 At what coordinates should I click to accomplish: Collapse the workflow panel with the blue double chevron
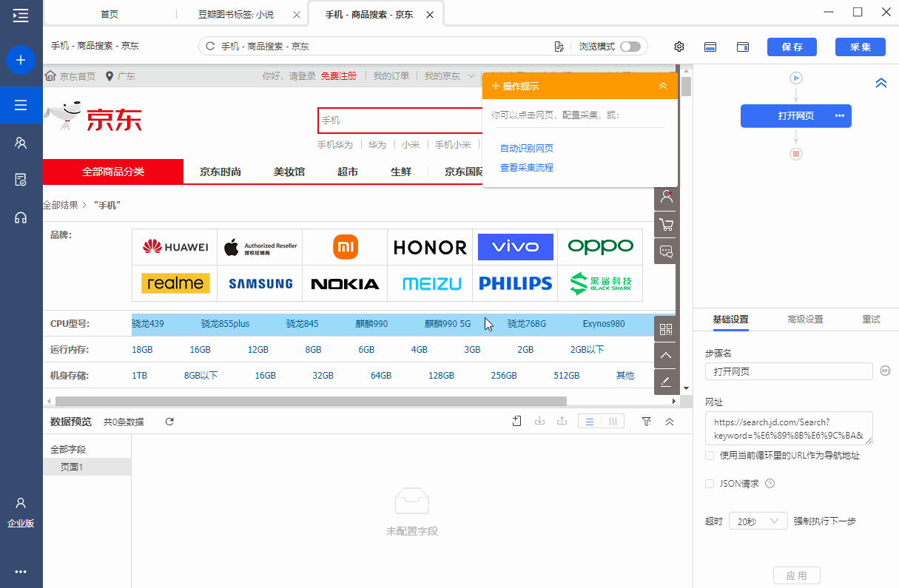(x=881, y=84)
